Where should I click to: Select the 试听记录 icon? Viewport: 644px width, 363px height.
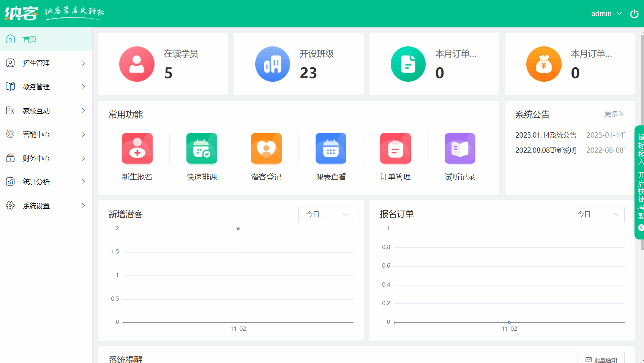click(460, 148)
